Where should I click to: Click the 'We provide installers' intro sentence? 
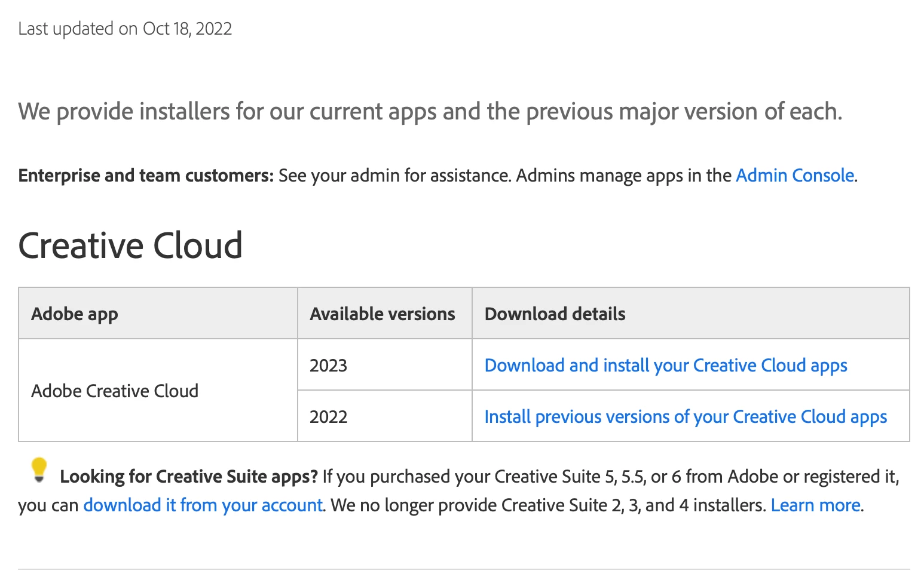point(430,112)
